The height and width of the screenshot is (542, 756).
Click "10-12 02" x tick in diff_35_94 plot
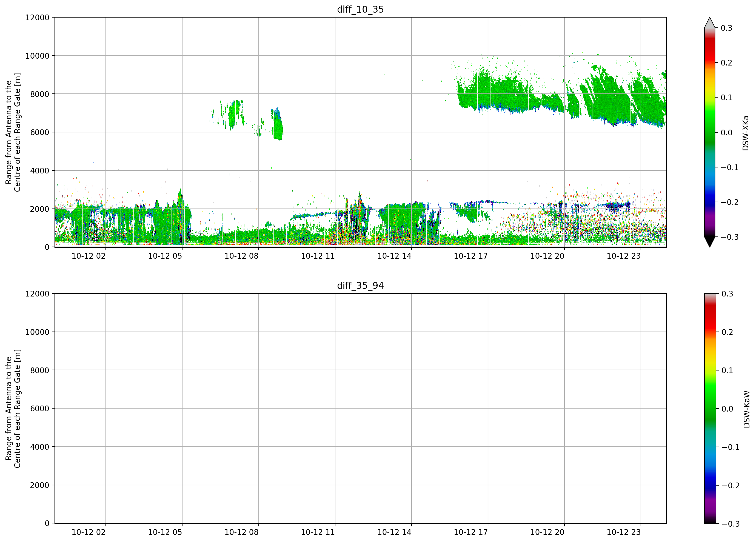pos(89,532)
